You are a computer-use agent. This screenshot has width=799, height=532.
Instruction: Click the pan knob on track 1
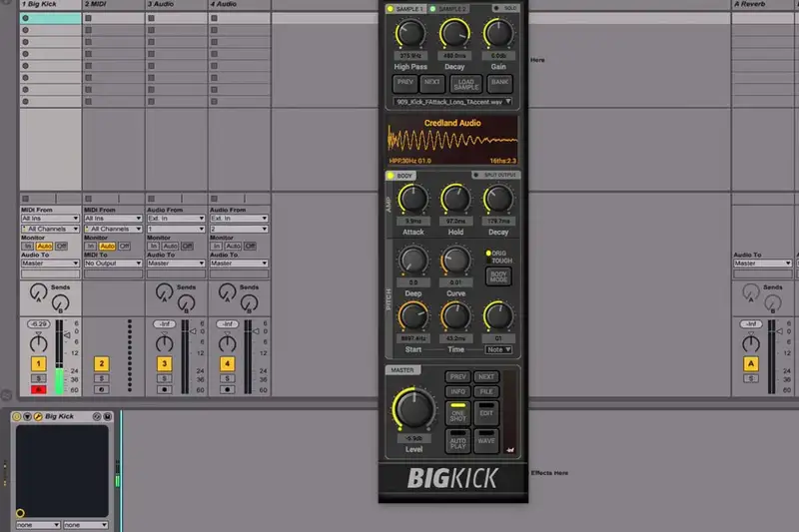38,343
